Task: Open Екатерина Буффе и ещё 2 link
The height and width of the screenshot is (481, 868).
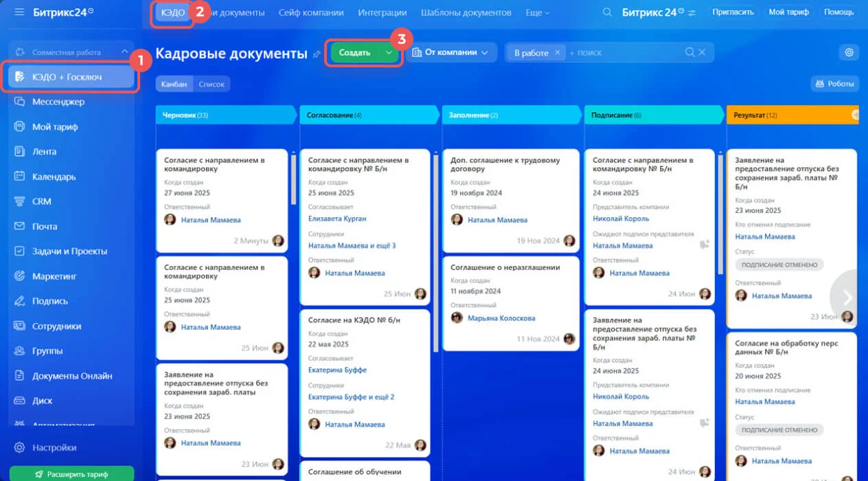Action: (x=351, y=397)
